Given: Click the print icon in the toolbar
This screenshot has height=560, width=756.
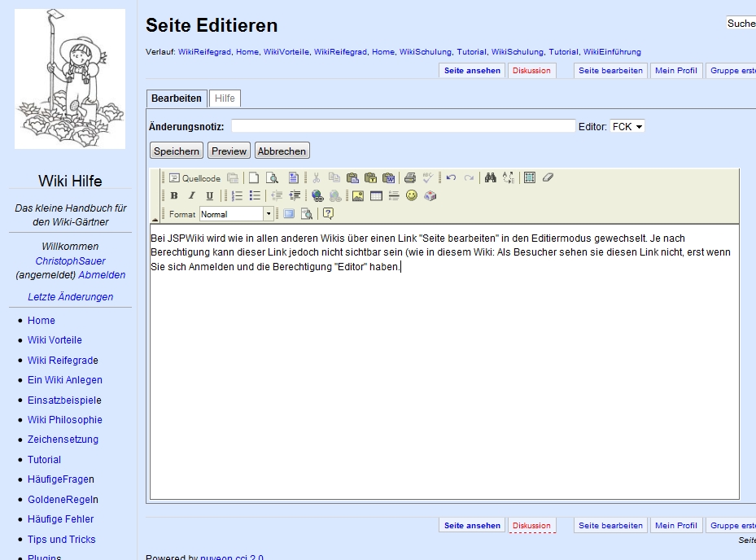Looking at the screenshot, I should pyautogui.click(x=410, y=178).
